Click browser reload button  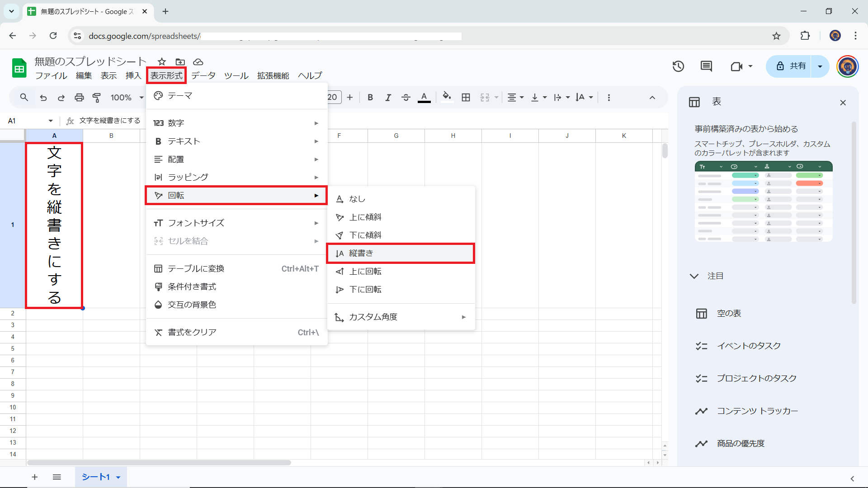[53, 36]
